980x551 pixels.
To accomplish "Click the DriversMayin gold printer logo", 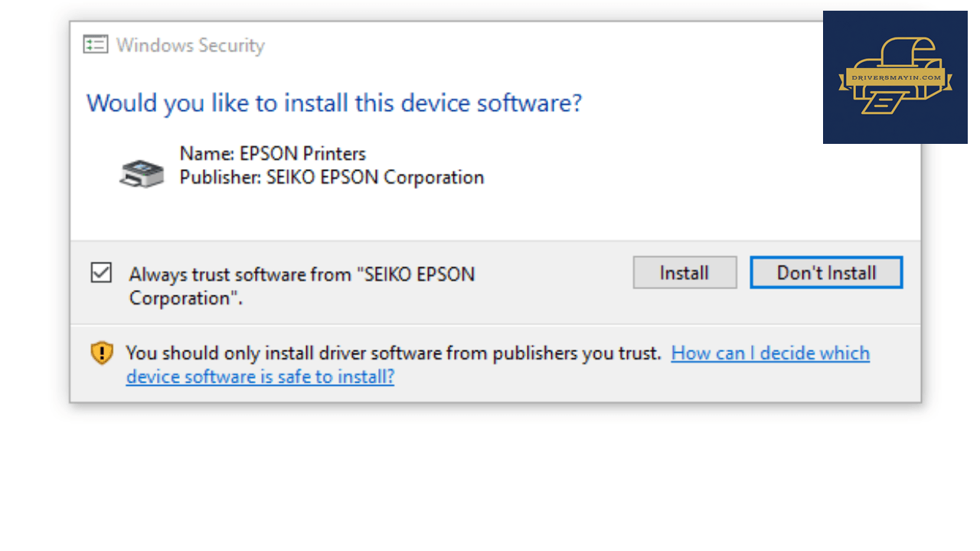I will click(x=896, y=77).
